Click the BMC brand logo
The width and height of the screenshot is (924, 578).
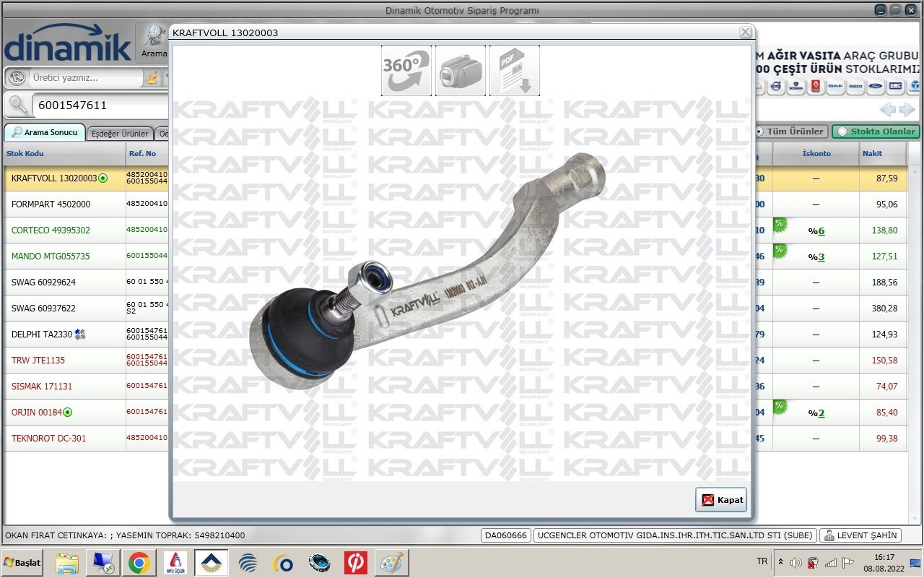click(x=895, y=87)
